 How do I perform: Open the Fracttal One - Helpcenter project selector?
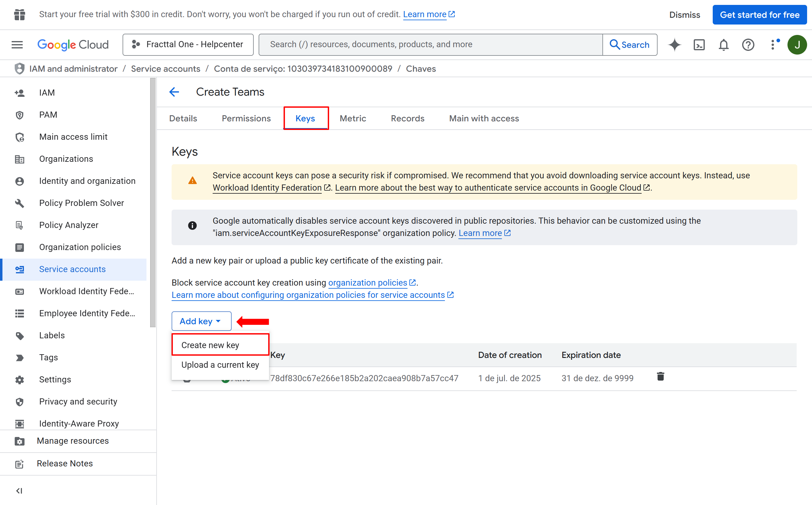188,44
